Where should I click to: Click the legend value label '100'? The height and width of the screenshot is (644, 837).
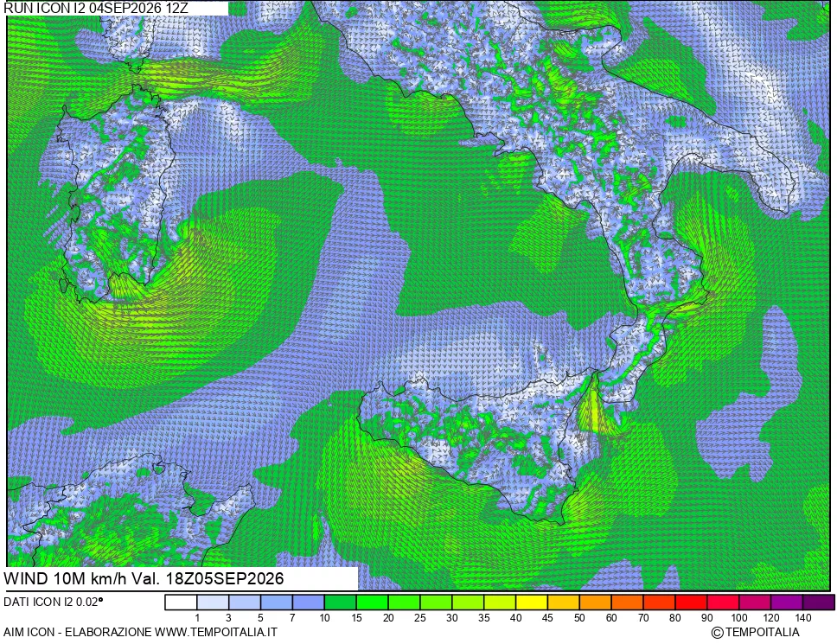(x=738, y=618)
